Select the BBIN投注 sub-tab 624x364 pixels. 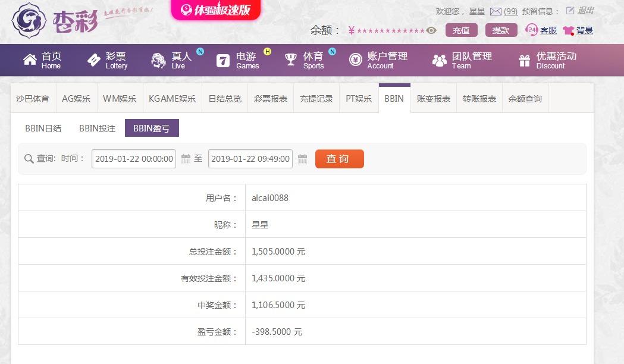point(97,128)
